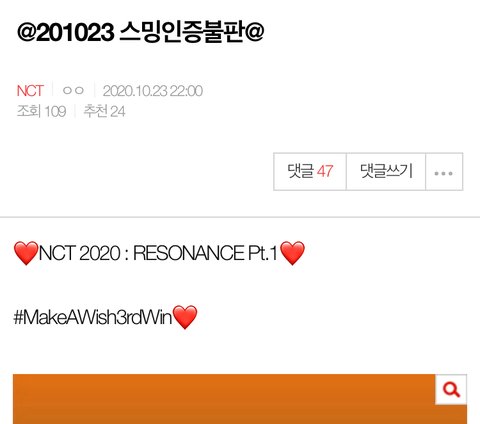Click the 추천 24 recommend count

click(104, 111)
